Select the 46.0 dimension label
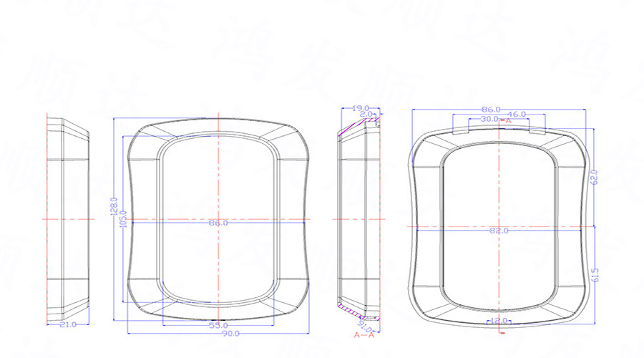This screenshot has height=358, width=644. pyautogui.click(x=516, y=115)
